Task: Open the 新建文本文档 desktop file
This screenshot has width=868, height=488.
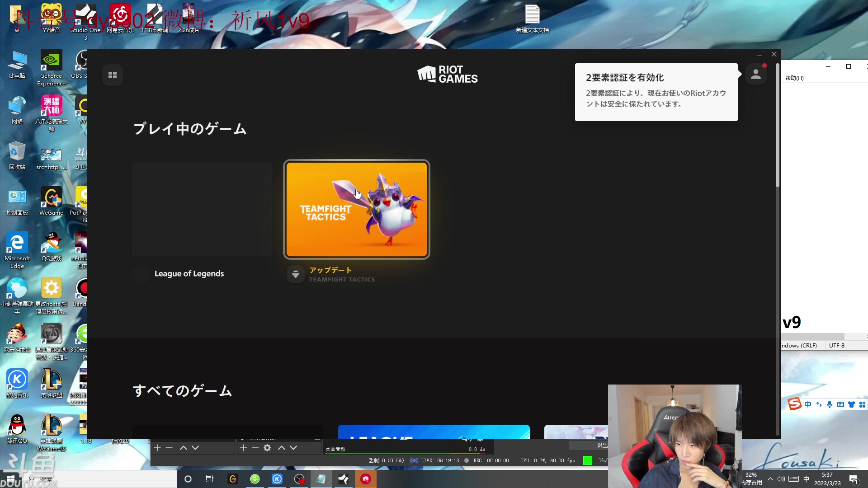Action: coord(533,19)
